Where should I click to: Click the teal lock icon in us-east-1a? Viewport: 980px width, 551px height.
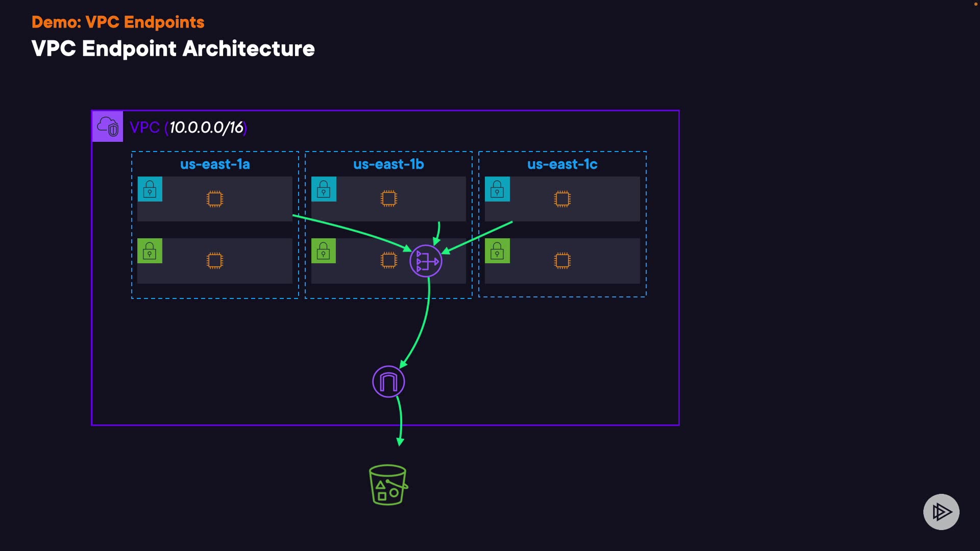[150, 189]
